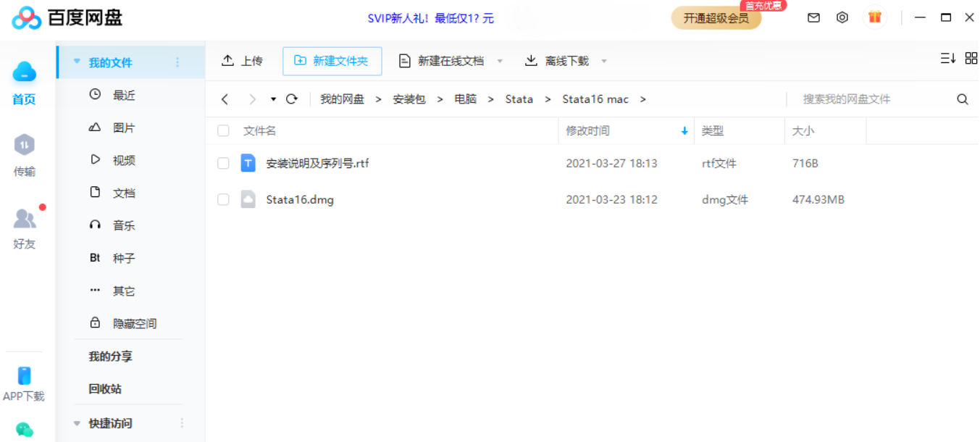The width and height of the screenshot is (980, 442).
Task: Open the 其它 category
Action: coord(123,291)
